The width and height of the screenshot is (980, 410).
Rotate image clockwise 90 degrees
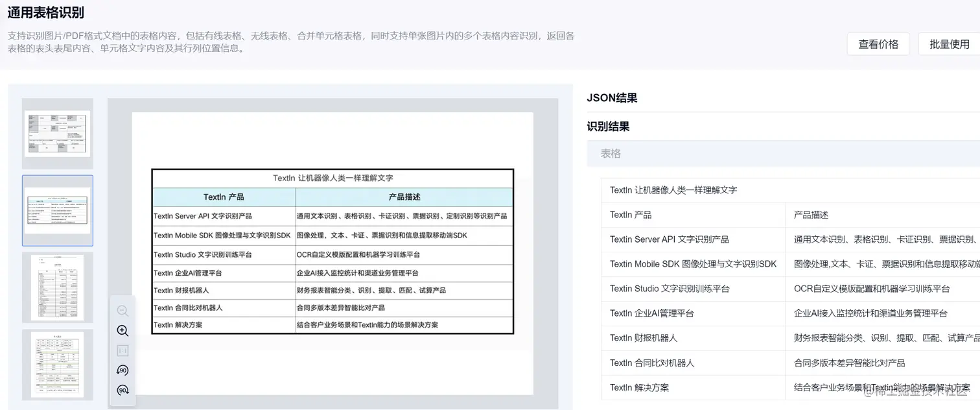click(122, 391)
